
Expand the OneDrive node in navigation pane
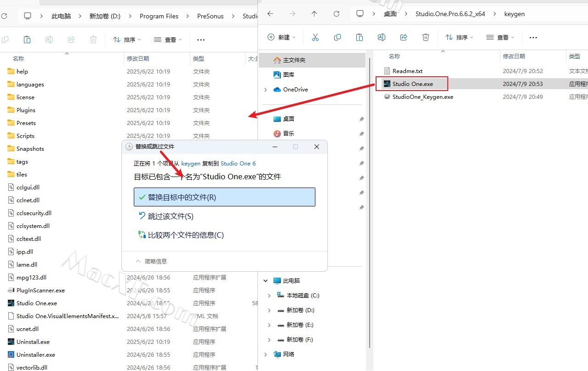266,90
